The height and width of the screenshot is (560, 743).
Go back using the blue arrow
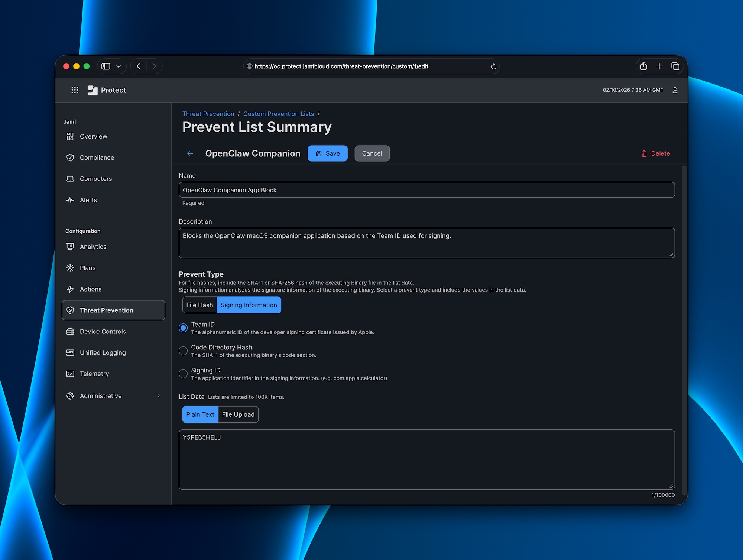point(190,153)
